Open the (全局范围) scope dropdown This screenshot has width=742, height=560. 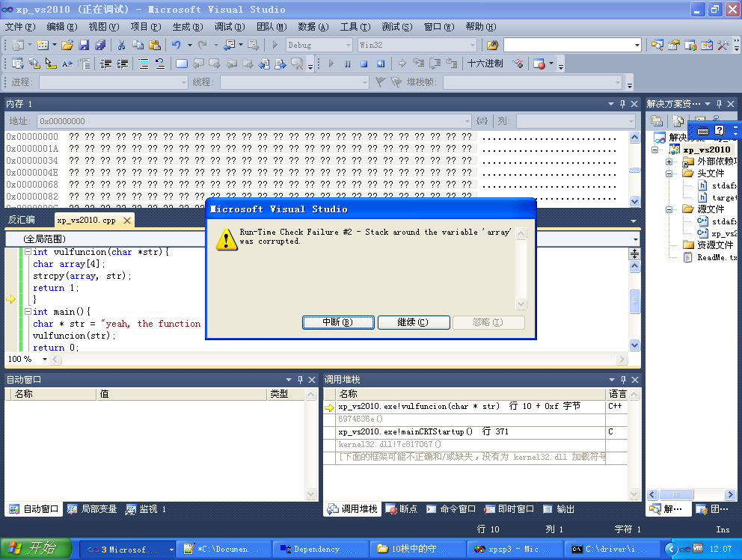click(636, 239)
